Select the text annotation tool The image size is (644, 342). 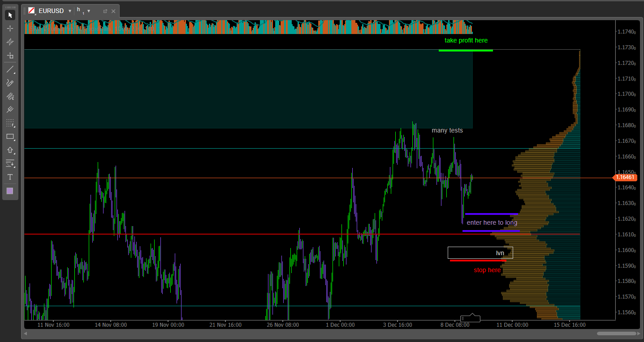(10, 177)
